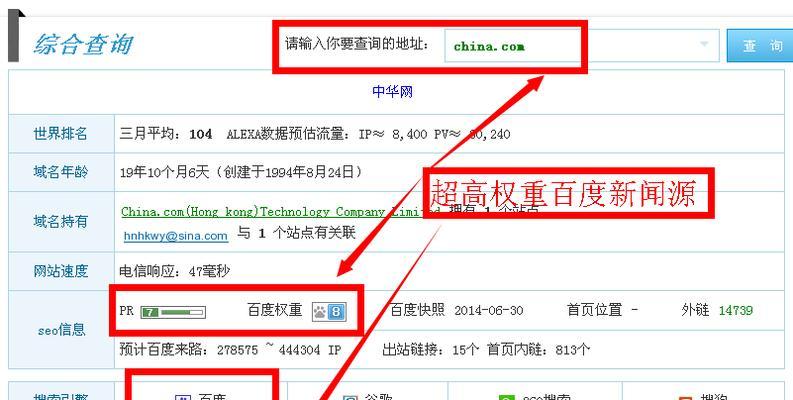Click the blue 查询 query button
The height and width of the screenshot is (400, 793).
[x=760, y=46]
